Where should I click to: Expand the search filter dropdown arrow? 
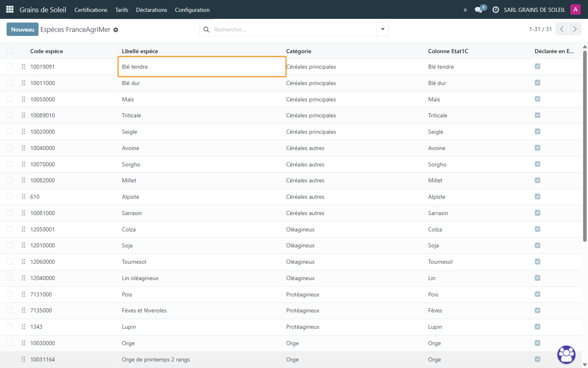point(383,29)
